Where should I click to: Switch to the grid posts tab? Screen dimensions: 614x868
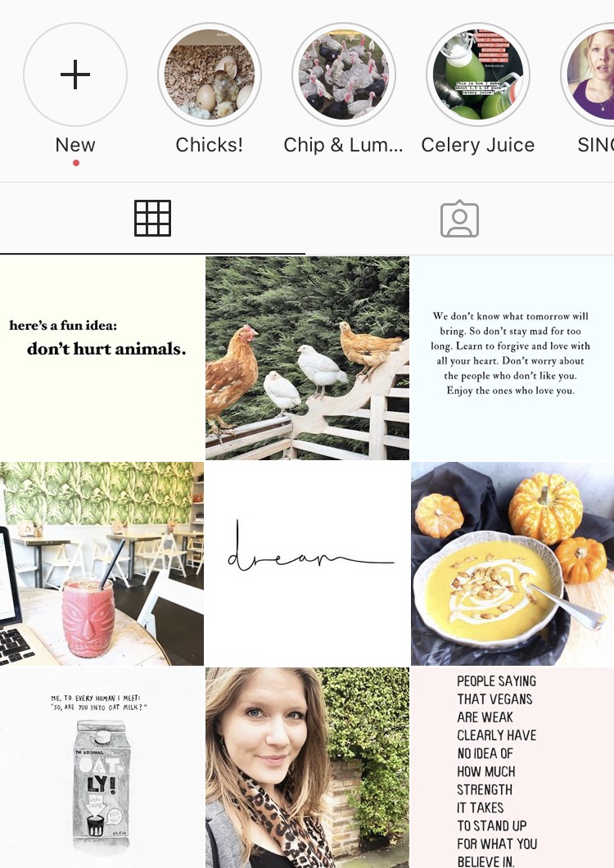(x=152, y=218)
